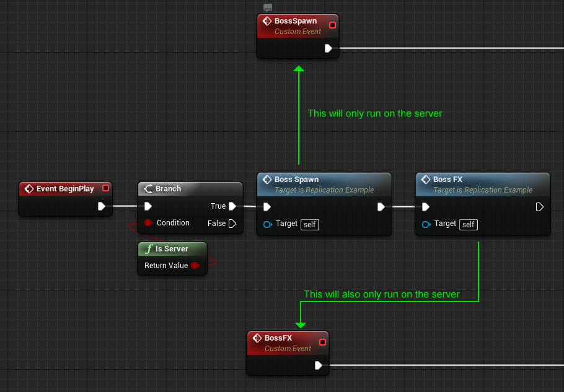Select the Is Server function node title
Screen dimensions: 564x392
(x=172, y=249)
